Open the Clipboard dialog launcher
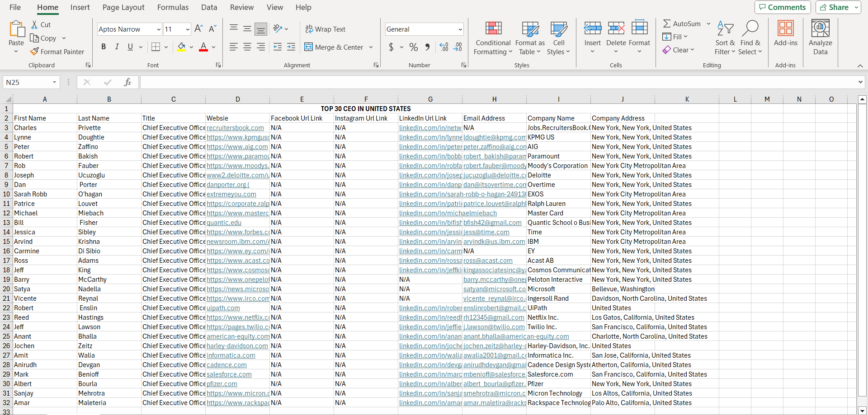Viewport: 868px width, 415px height. pos(88,65)
